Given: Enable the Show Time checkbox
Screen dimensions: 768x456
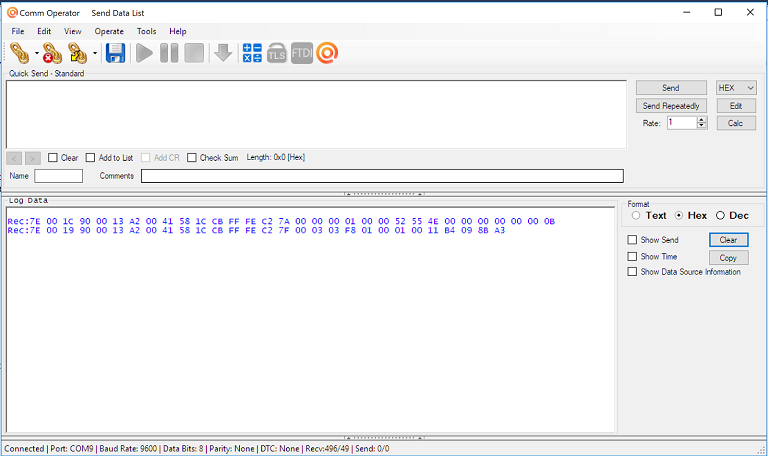Looking at the screenshot, I should tap(632, 257).
